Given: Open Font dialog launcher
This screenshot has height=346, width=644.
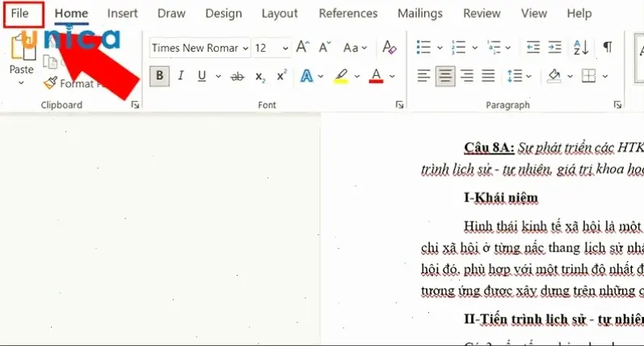Looking at the screenshot, I should [400, 105].
